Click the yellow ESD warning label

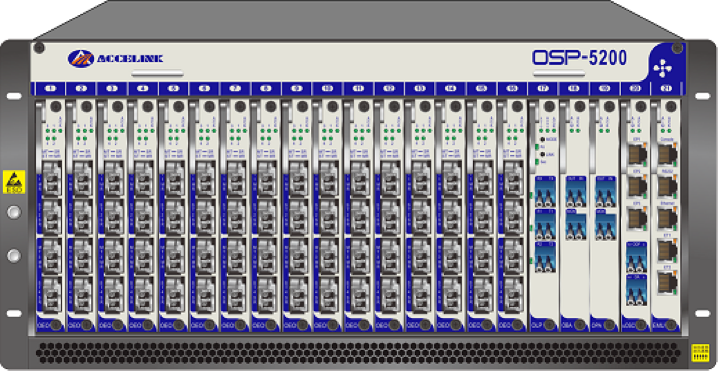(14, 182)
